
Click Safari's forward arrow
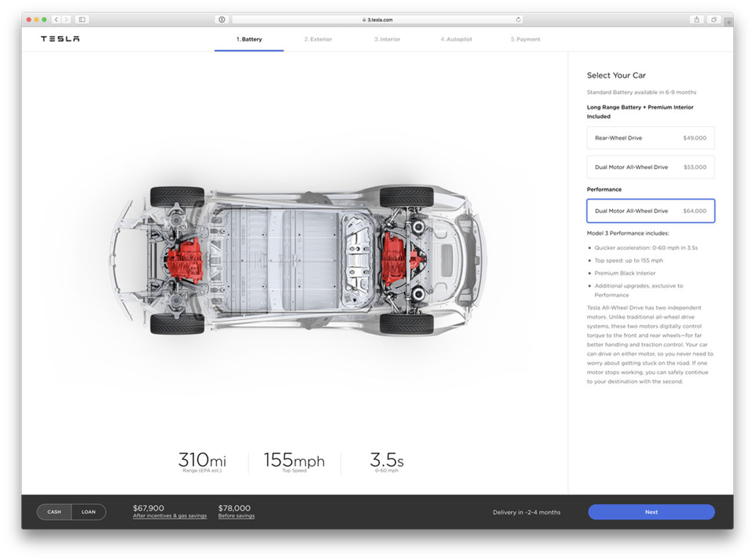coord(66,19)
